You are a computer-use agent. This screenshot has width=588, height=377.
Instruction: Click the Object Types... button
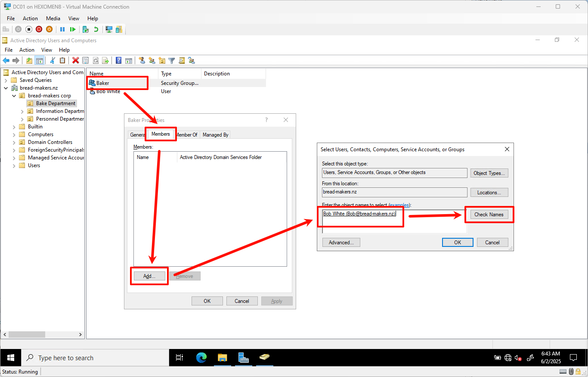[489, 173]
